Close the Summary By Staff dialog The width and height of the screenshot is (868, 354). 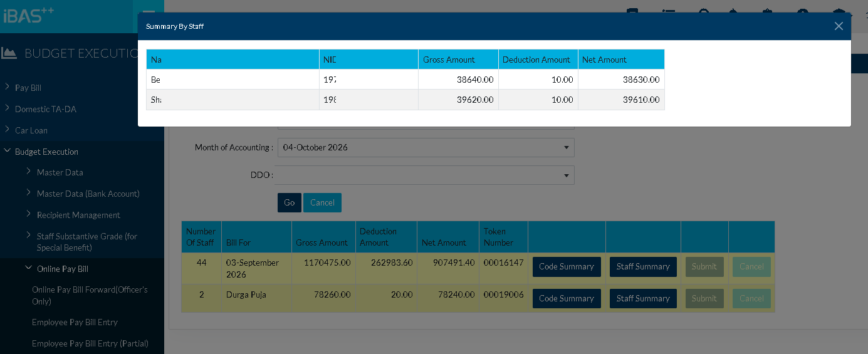tap(839, 26)
